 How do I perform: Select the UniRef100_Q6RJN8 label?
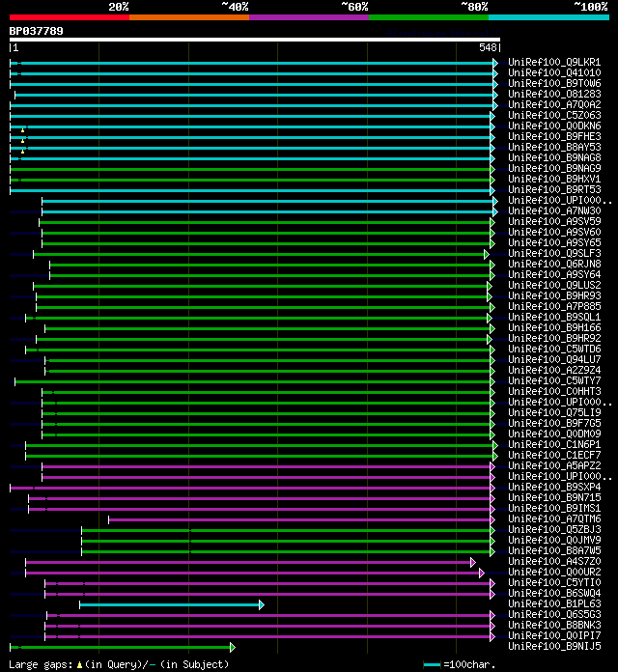pos(554,264)
